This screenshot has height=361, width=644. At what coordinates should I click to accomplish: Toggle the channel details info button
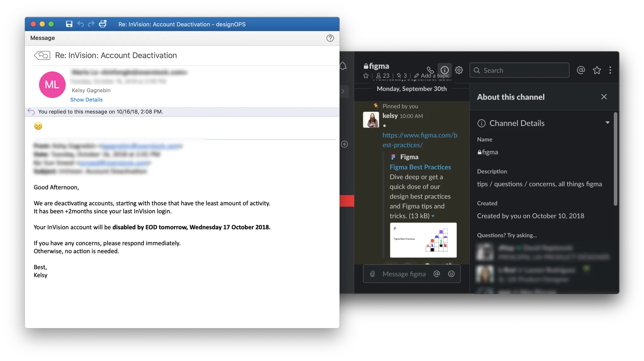[445, 70]
